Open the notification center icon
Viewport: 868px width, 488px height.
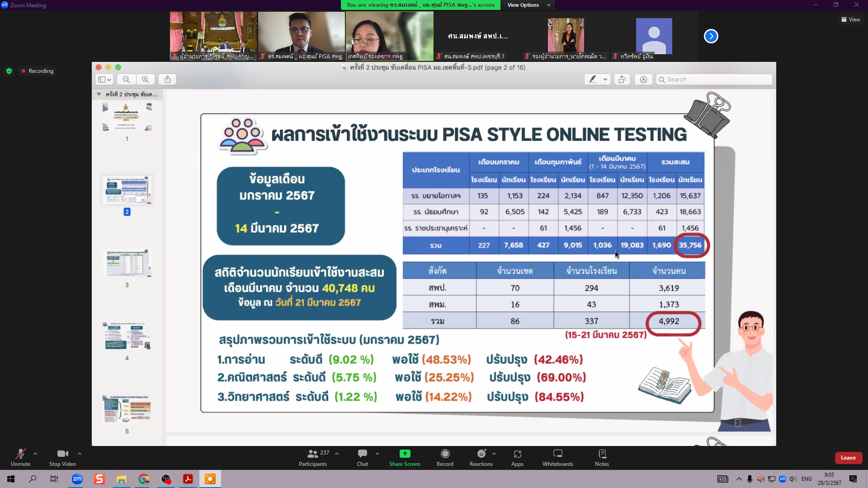tap(853, 479)
